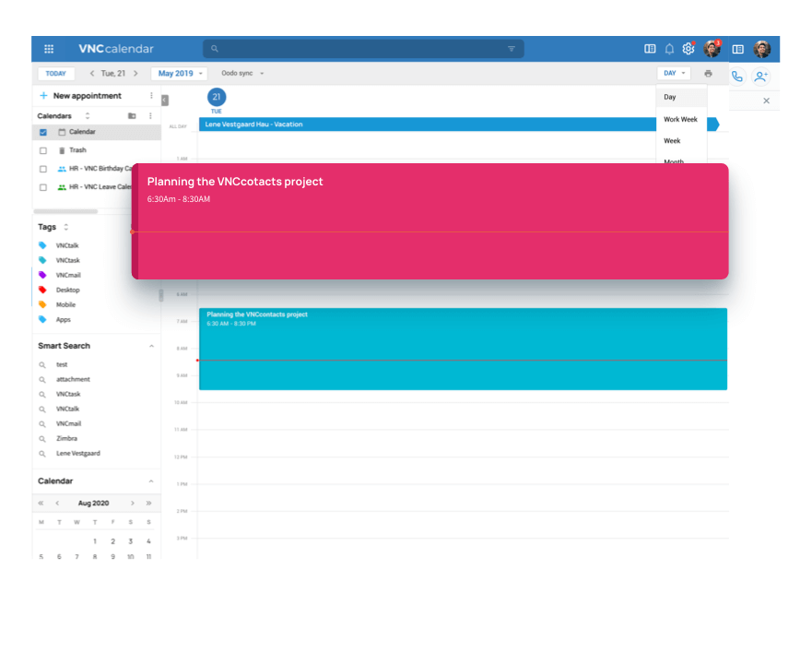Create a New appointment

click(80, 96)
